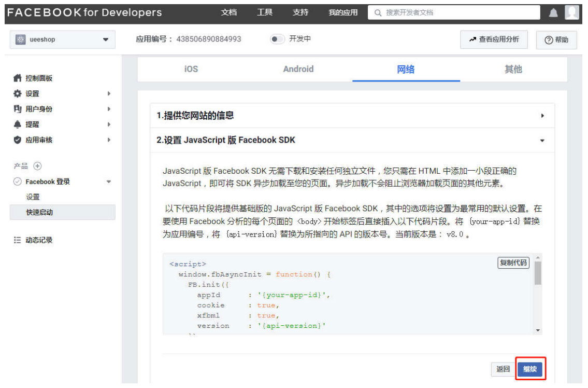The width and height of the screenshot is (588, 388).
Task: Click the 复制代码 button
Action: coord(513,262)
